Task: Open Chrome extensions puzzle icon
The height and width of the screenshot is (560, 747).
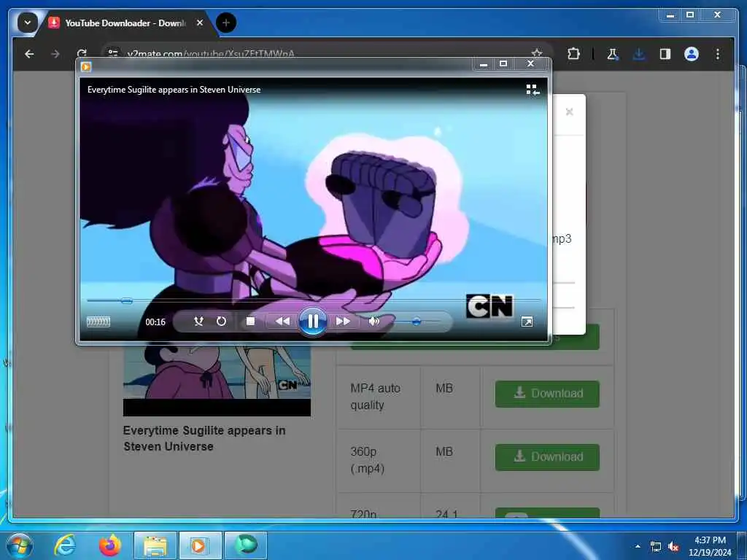Action: (573, 54)
